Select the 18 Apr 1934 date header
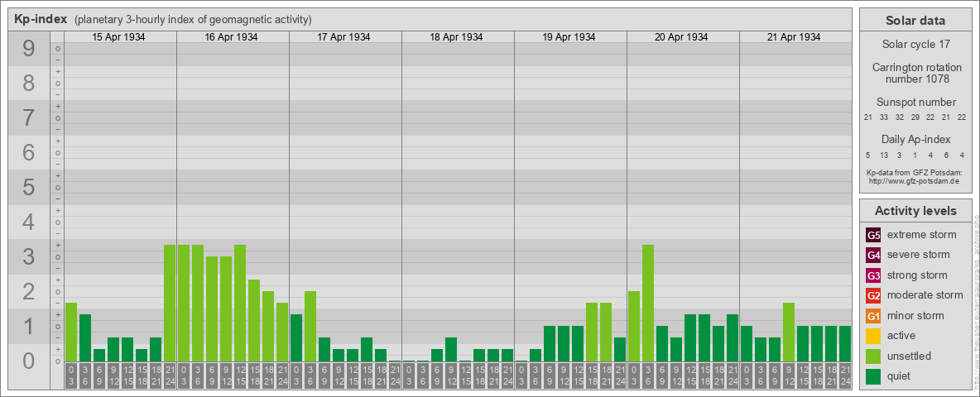This screenshot has height=397, width=980. click(x=456, y=37)
